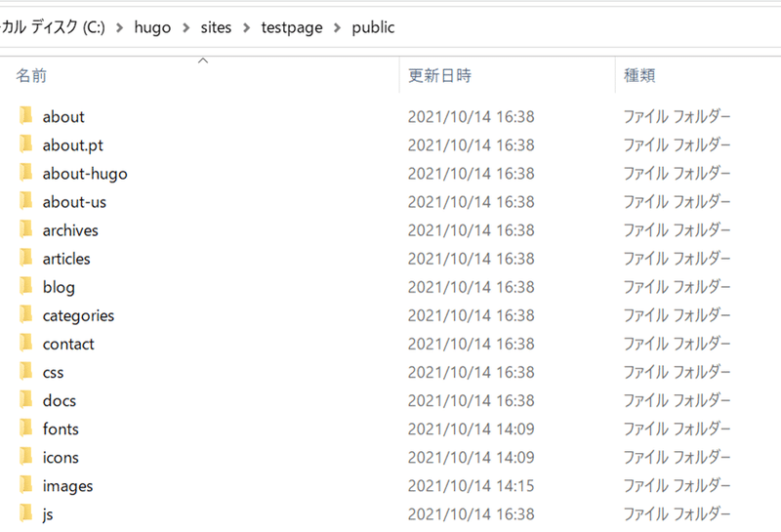
Task: Go to testpage in address bar
Action: coord(292,28)
